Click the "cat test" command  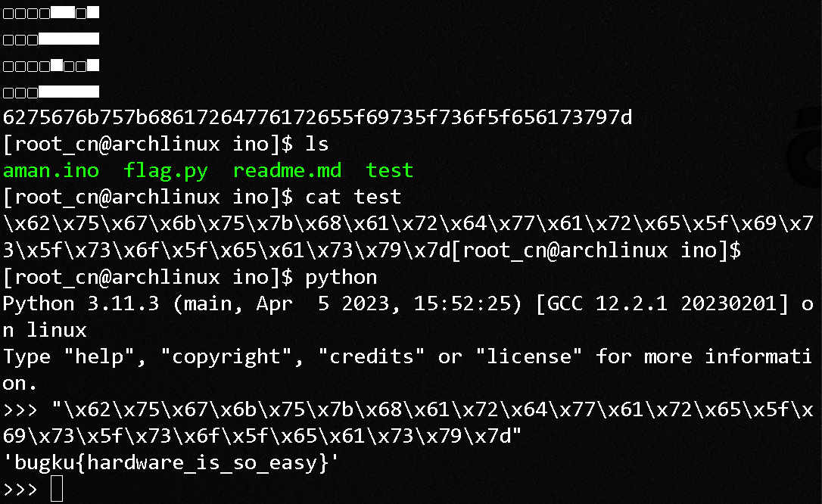353,197
